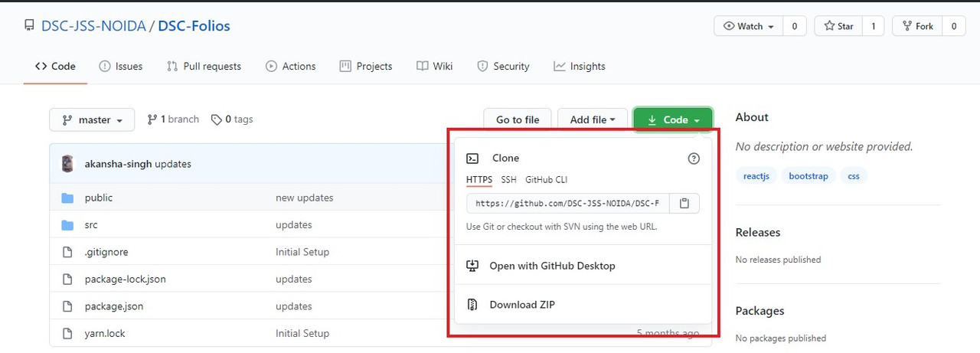
Task: Select the HTTPS clone option
Action: [479, 180]
